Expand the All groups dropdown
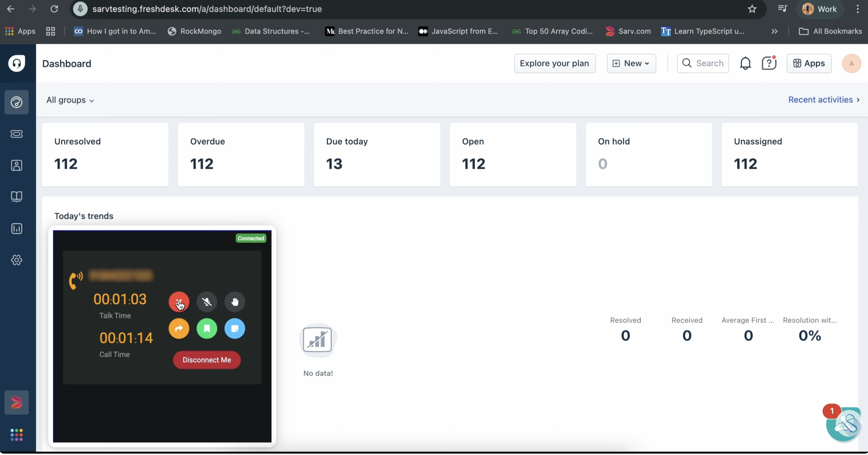868x455 pixels. click(x=70, y=100)
